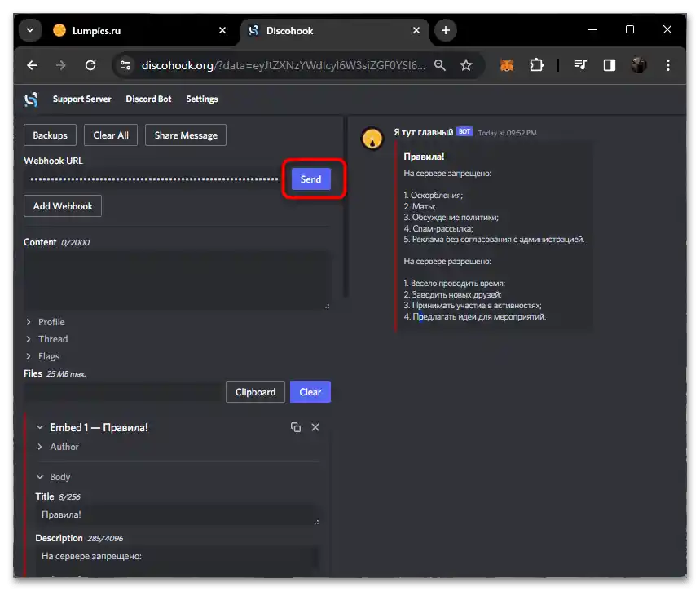This screenshot has height=591, width=700.
Task: Focus the Webhook URL field
Action: coord(154,179)
